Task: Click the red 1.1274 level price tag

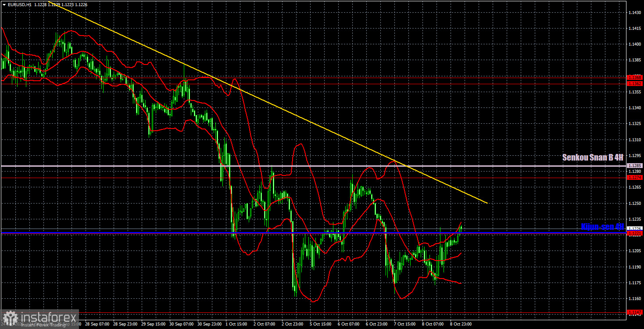Action: point(635,178)
